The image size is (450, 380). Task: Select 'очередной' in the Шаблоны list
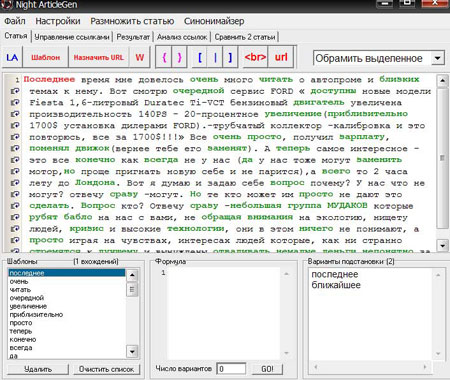(x=67, y=298)
